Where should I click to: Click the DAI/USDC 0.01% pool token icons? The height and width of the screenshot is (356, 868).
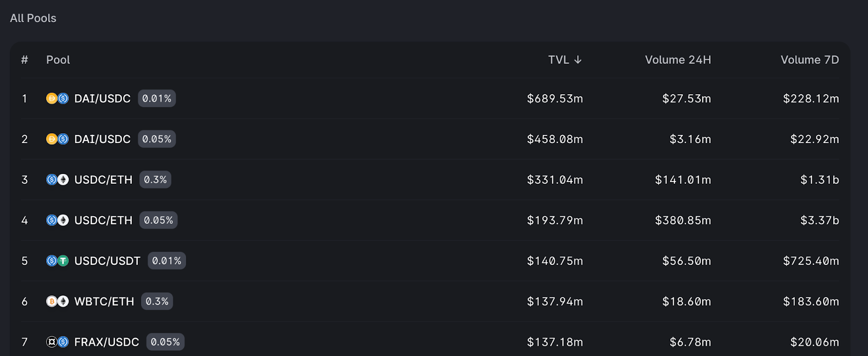58,98
